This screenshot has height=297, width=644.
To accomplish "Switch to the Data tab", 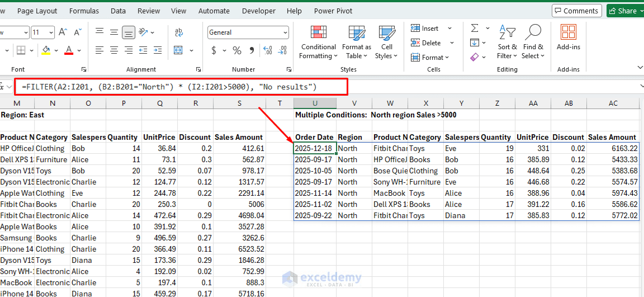I will (119, 11).
